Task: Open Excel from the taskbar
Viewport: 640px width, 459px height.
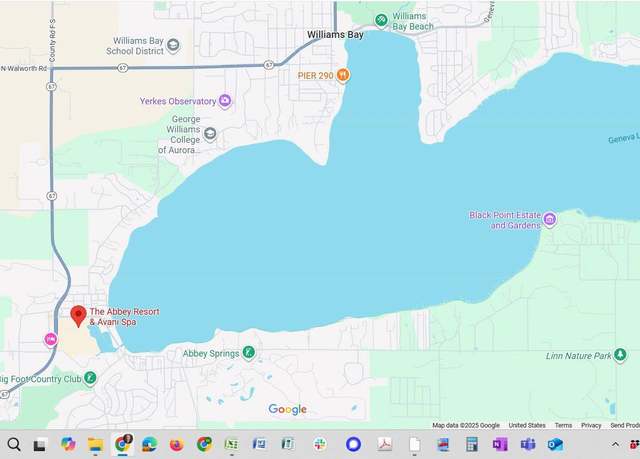Action: pyautogui.click(x=231, y=444)
